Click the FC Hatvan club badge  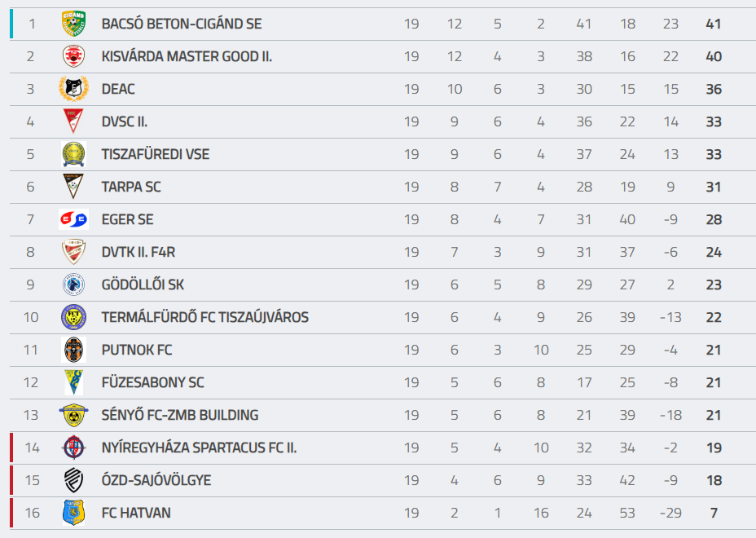click(73, 513)
